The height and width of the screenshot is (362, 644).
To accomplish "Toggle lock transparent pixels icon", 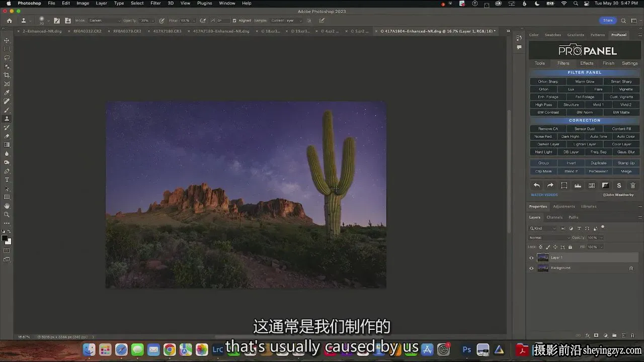I will click(x=541, y=247).
